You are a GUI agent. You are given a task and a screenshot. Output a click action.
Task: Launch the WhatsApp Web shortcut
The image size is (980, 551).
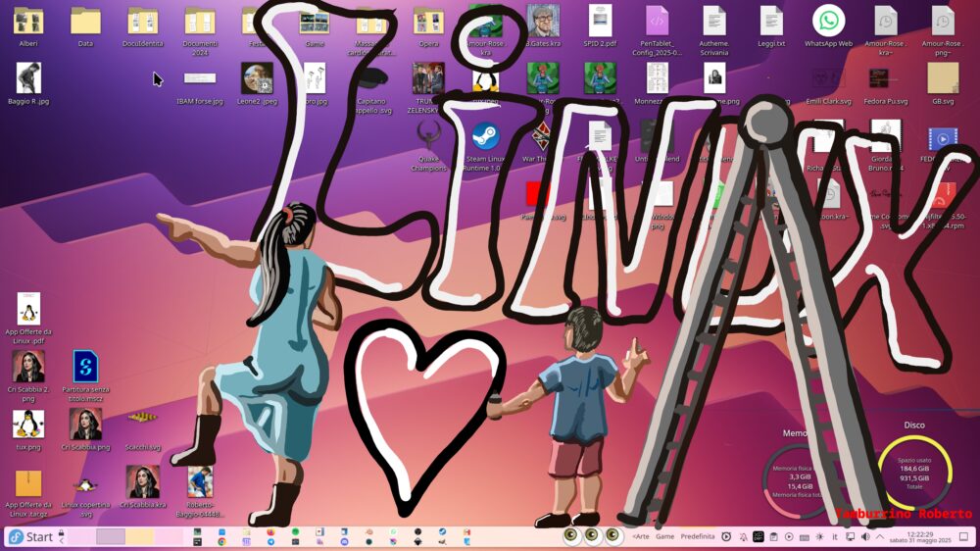pyautogui.click(x=828, y=26)
